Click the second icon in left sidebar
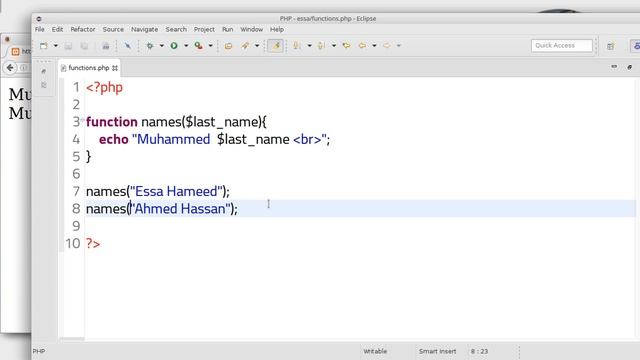640x360 pixels. pyautogui.click(x=44, y=85)
